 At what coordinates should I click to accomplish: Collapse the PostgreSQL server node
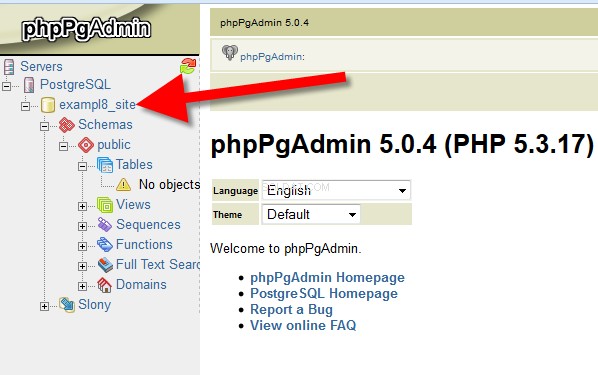pos(6,86)
